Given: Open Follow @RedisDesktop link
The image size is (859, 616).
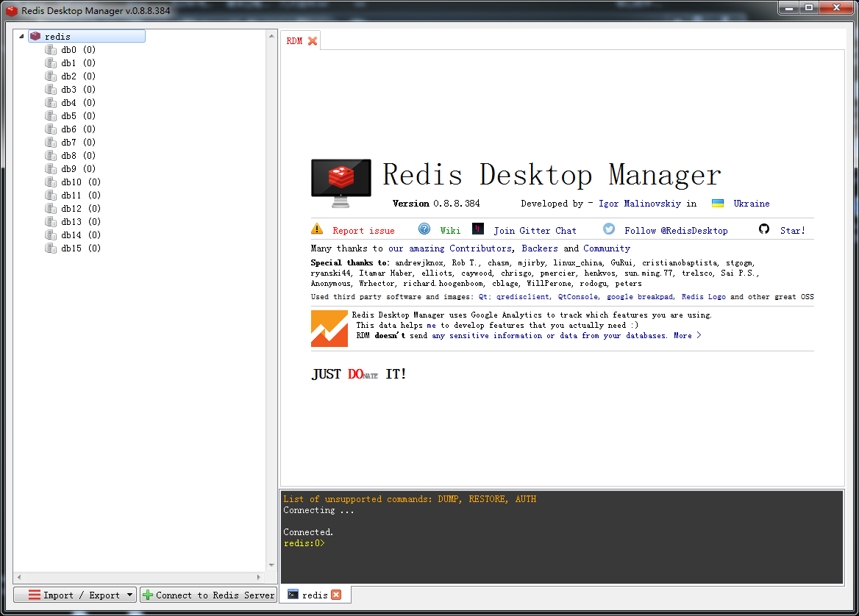Looking at the screenshot, I should [x=676, y=231].
